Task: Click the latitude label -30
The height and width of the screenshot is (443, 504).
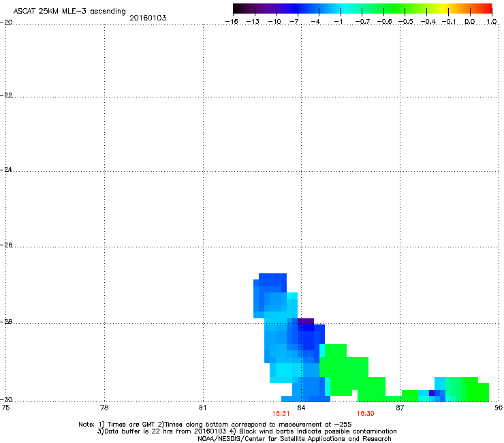Action: (6, 399)
